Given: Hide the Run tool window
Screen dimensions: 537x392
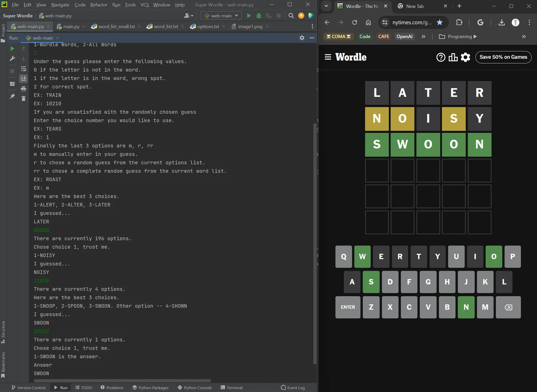Looking at the screenshot, I should coord(312,38).
